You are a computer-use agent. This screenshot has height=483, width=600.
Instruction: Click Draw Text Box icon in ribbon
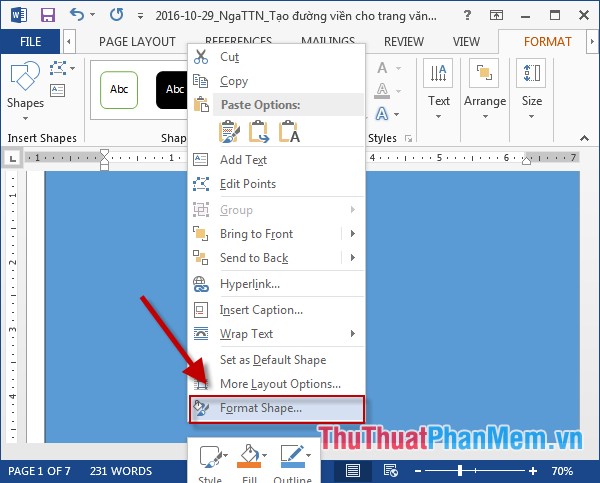[x=57, y=90]
